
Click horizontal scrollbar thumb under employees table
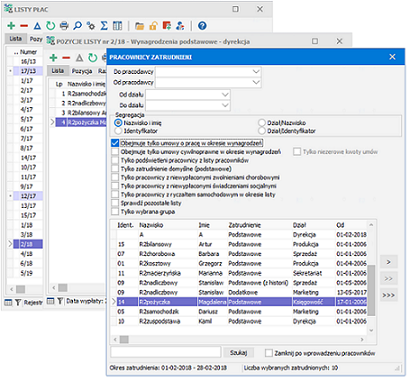pos(124,339)
